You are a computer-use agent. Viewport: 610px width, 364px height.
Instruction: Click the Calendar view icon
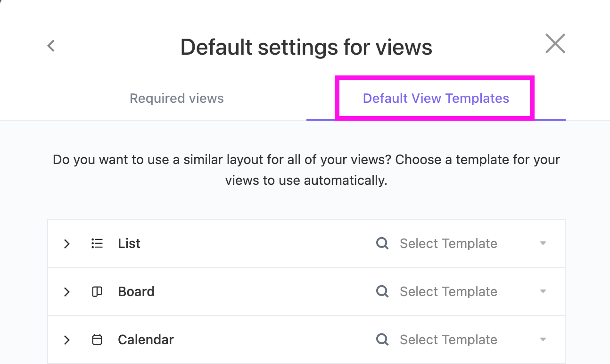pyautogui.click(x=97, y=340)
